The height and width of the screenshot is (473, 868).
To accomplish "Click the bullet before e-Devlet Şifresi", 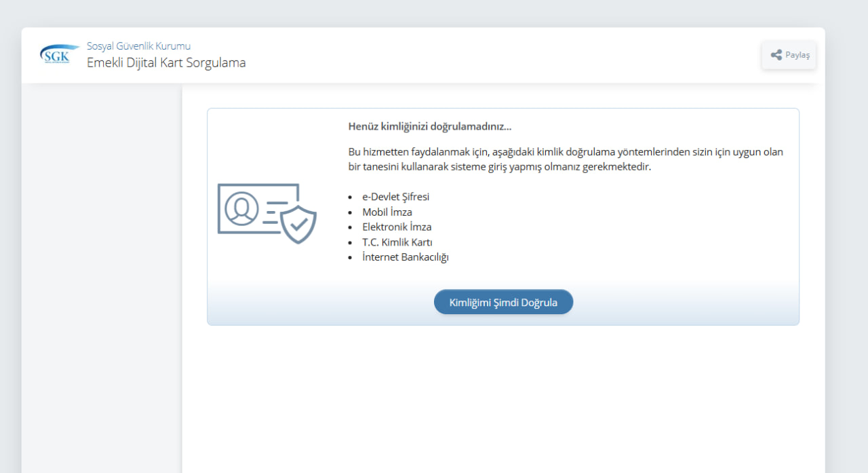I will click(x=350, y=197).
